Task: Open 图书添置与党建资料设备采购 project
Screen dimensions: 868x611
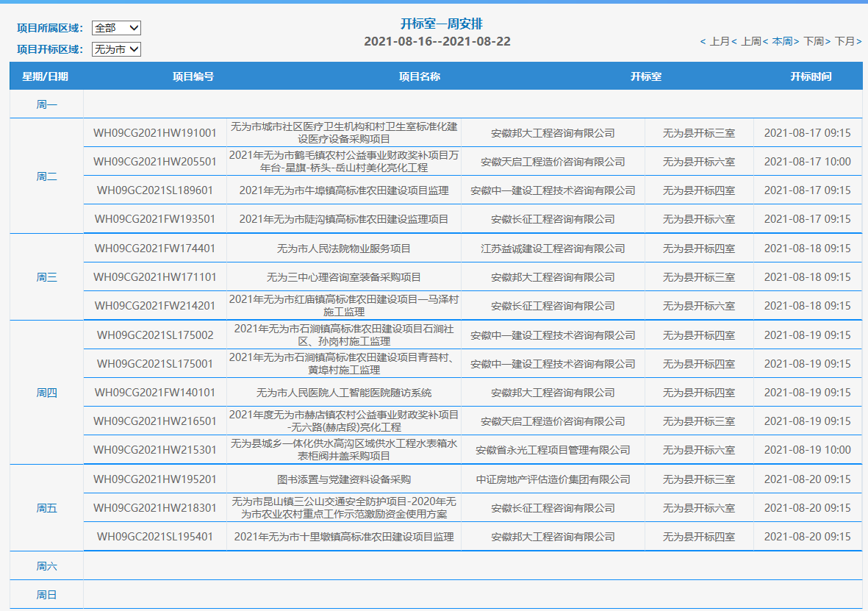Action: [x=344, y=479]
